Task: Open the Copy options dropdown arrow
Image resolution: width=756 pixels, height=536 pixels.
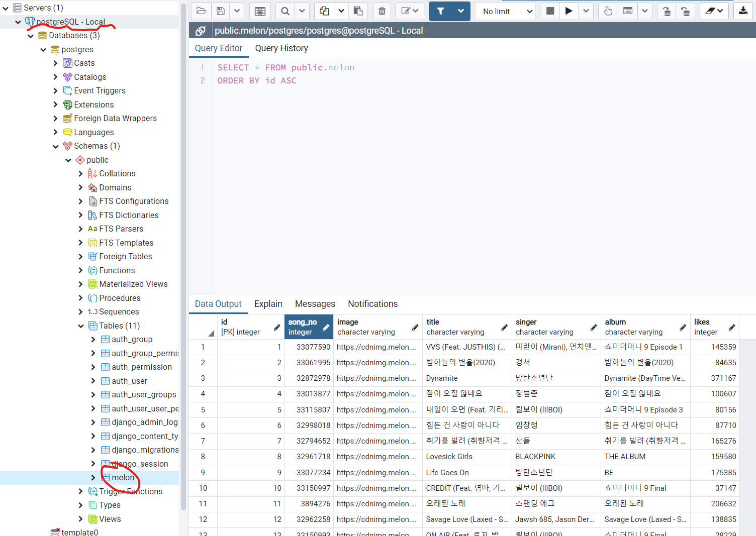Action: coord(341,11)
